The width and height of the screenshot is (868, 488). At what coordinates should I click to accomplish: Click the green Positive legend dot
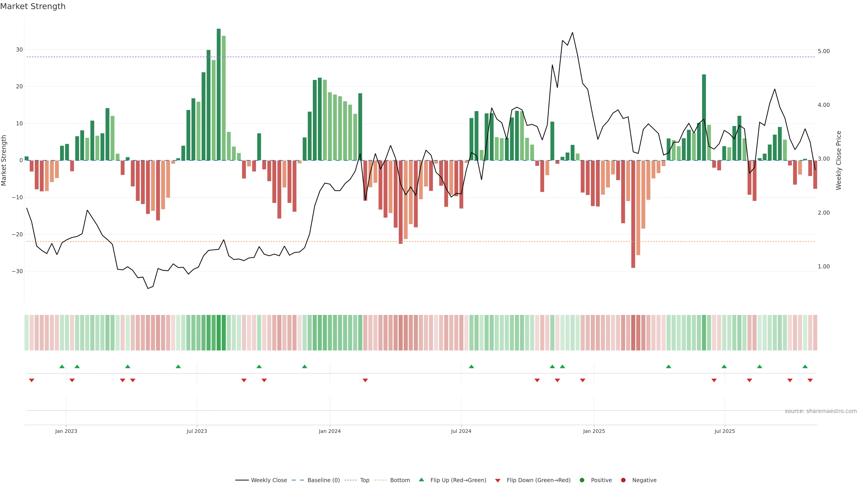pyautogui.click(x=582, y=480)
